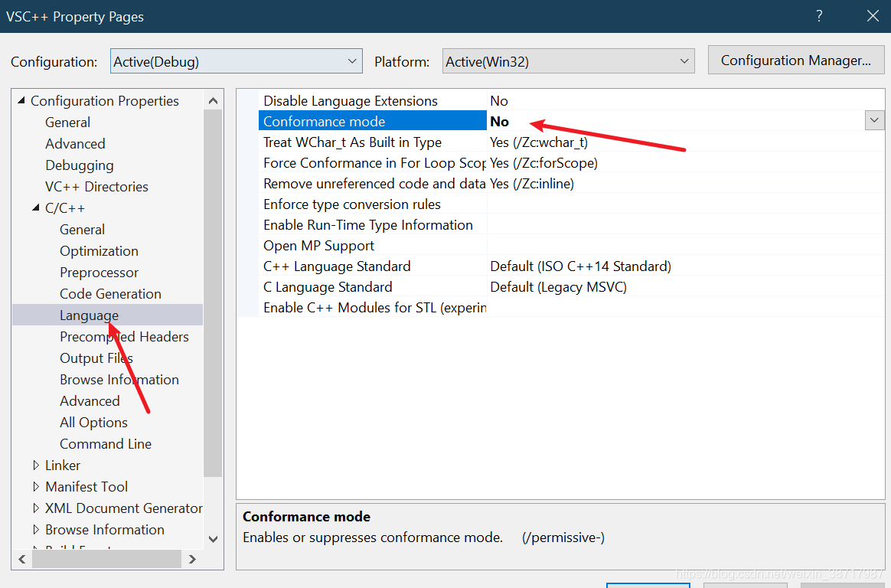Expand the XML Document Generator node
Screen dimensions: 891x588
36,508
